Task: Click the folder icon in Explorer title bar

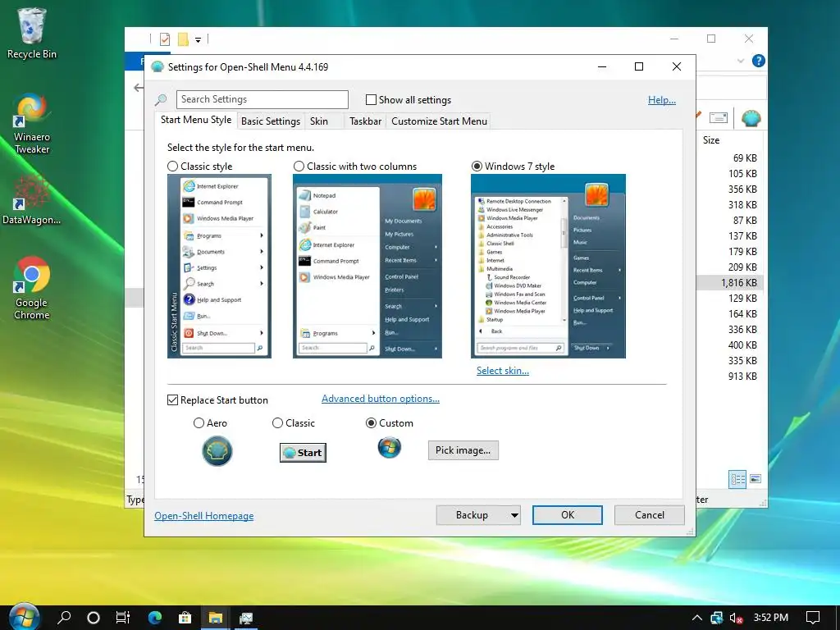Action: [x=183, y=39]
